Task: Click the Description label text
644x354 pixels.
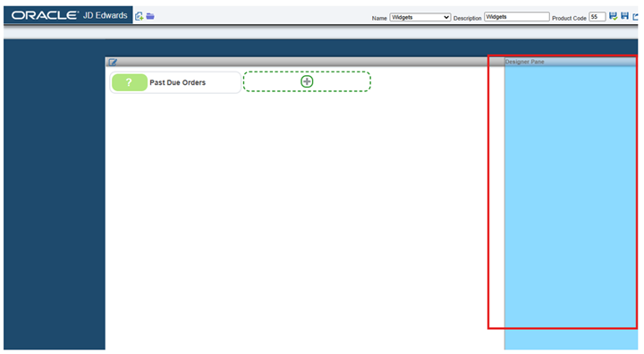Action: (x=467, y=18)
